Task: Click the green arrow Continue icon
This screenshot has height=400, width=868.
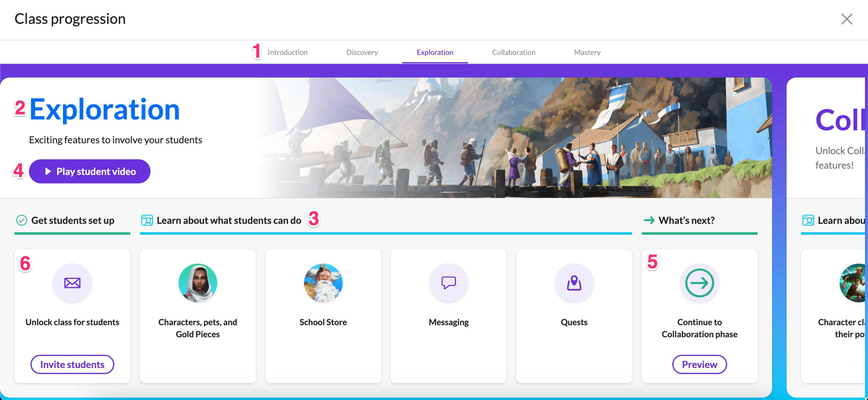Action: tap(699, 283)
